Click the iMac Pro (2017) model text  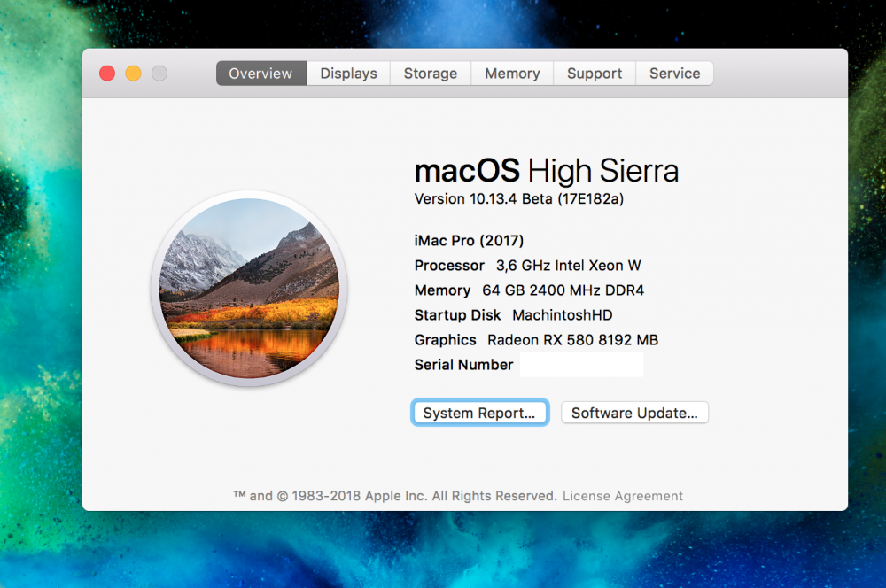[469, 241]
